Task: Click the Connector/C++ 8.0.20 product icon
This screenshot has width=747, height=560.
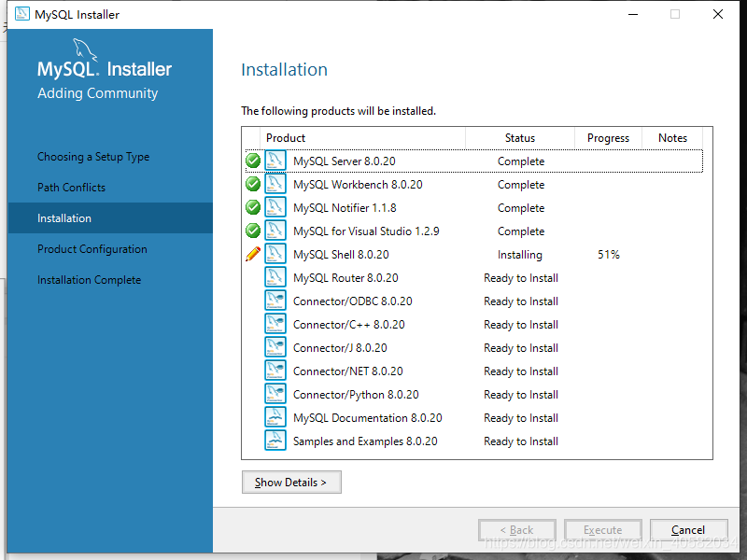Action: pos(275,324)
